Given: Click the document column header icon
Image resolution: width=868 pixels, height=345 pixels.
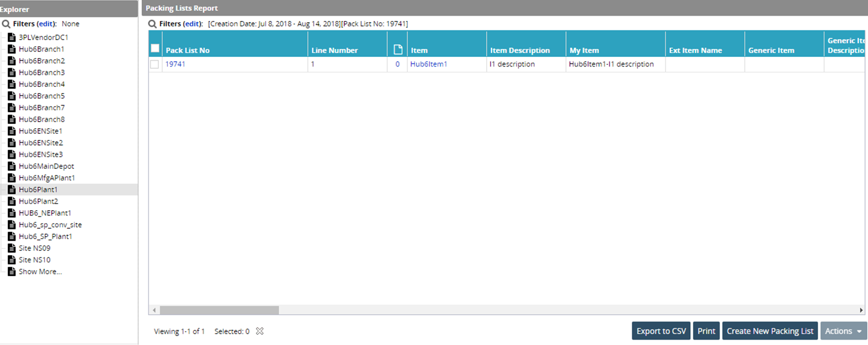Looking at the screenshot, I should (397, 50).
